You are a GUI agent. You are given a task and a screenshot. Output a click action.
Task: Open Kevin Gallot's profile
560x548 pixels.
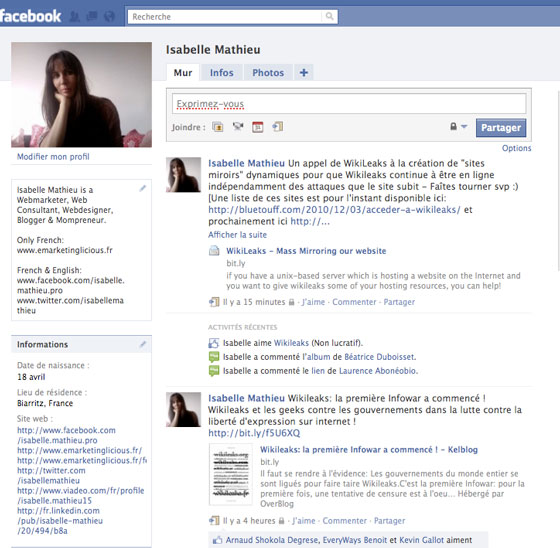421,540
